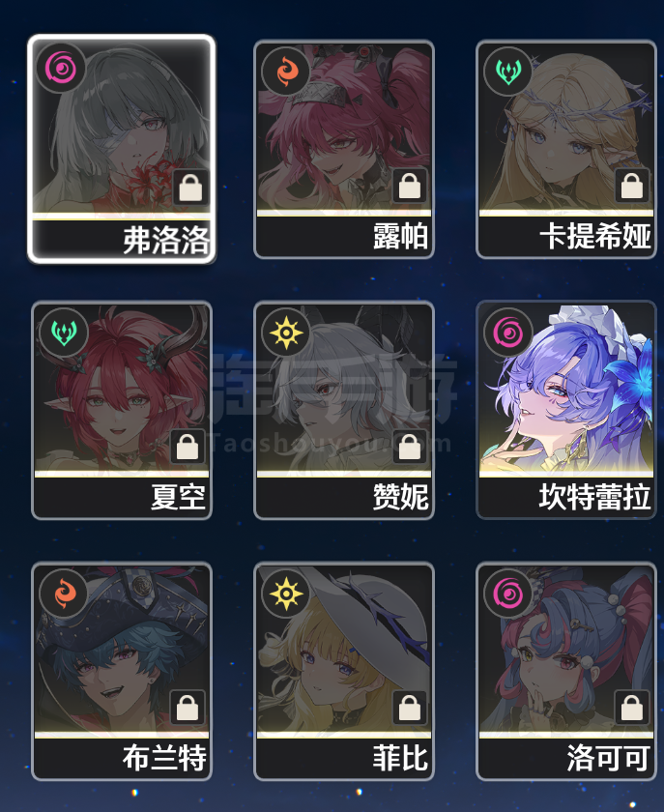Click the lock icon on 弗洛洛's card
The width and height of the screenshot is (664, 812).
pos(190,187)
